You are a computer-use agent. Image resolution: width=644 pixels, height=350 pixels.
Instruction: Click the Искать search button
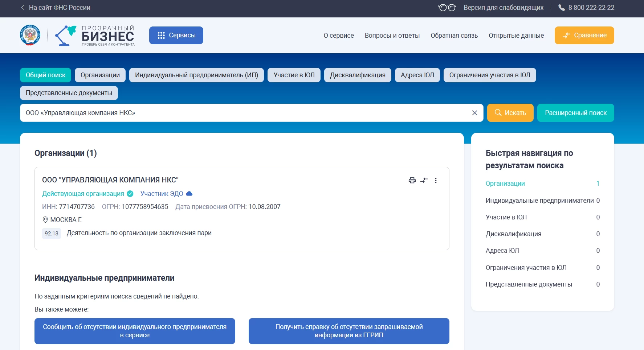(x=510, y=113)
